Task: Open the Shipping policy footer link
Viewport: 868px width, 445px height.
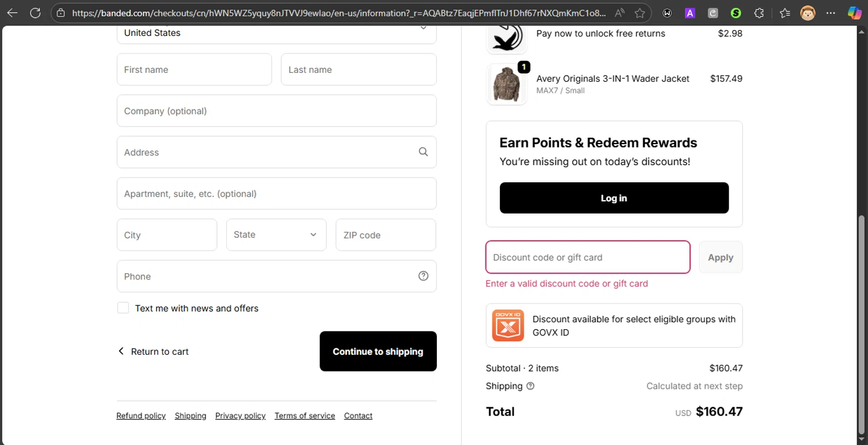Action: click(190, 415)
